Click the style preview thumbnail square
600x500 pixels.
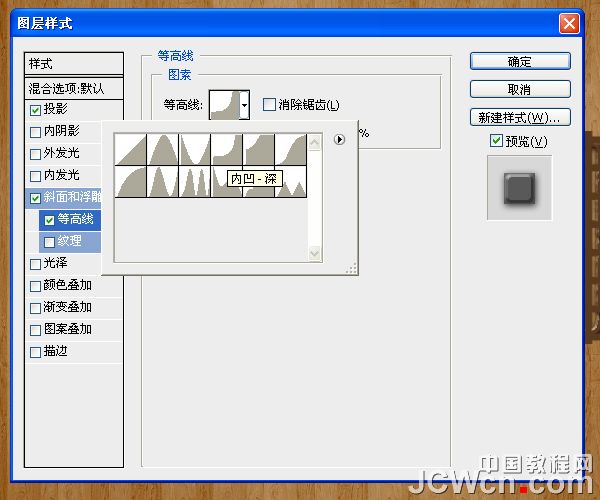tap(519, 188)
